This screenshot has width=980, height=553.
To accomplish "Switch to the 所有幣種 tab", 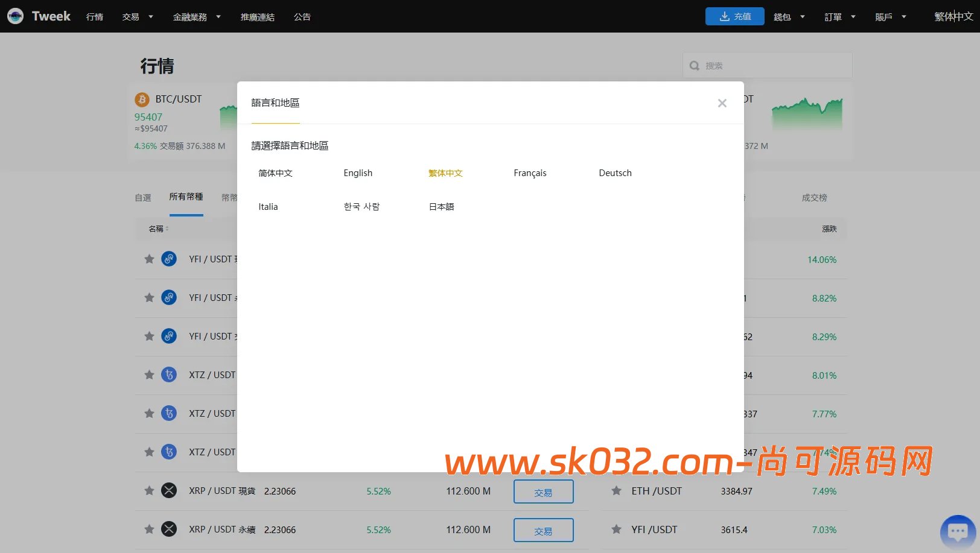I will [x=186, y=196].
